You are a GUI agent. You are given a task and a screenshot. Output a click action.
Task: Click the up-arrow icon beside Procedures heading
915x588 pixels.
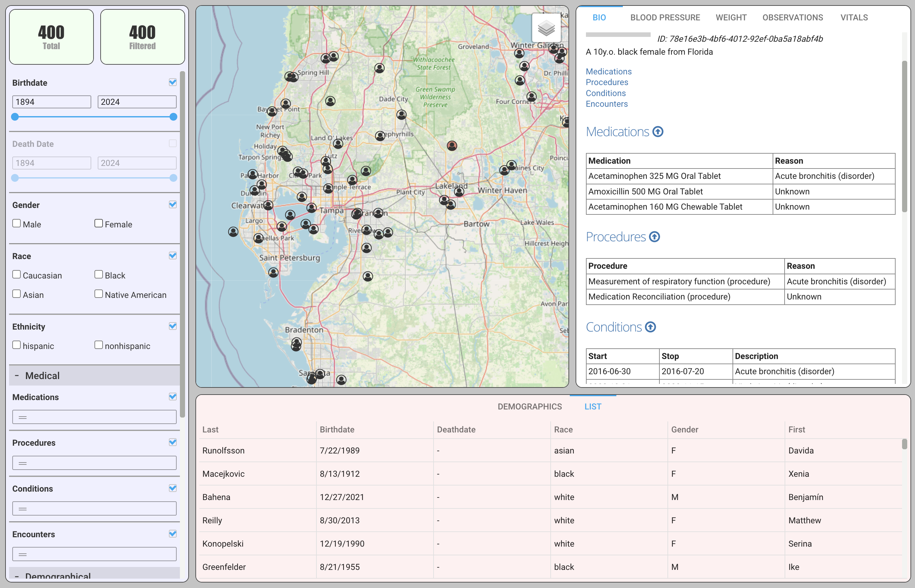click(x=655, y=237)
